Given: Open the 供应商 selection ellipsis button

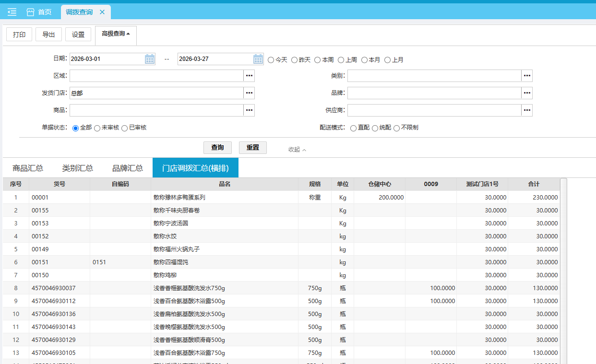Looking at the screenshot, I should click(x=527, y=110).
